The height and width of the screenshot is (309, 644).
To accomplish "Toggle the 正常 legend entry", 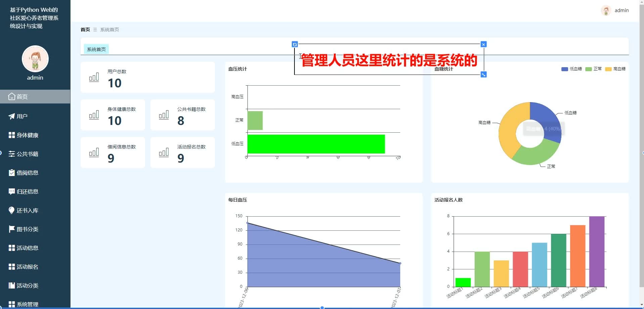I will coord(593,69).
